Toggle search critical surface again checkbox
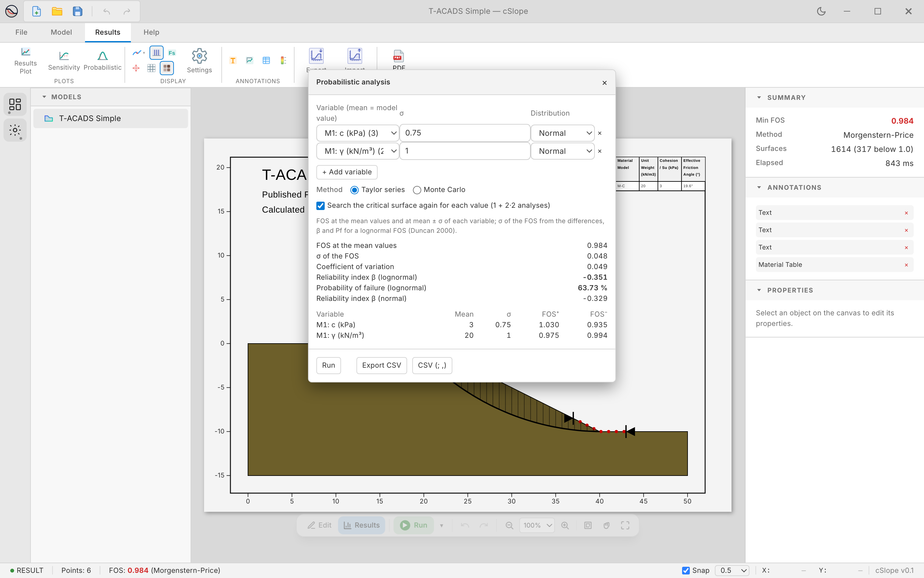 [x=321, y=206]
